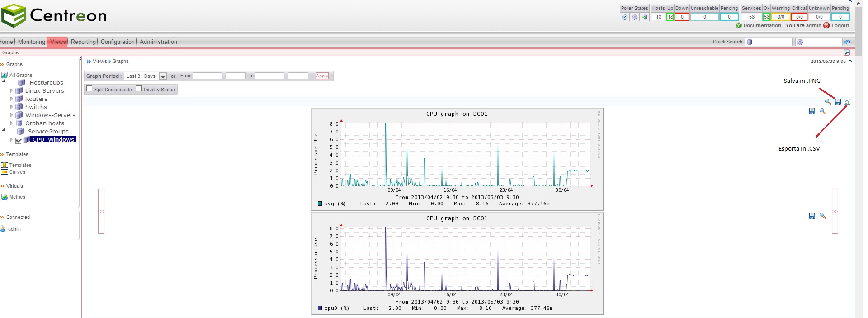Click the Hosts Down count box
This screenshot has width=868, height=318.
pyautogui.click(x=682, y=17)
